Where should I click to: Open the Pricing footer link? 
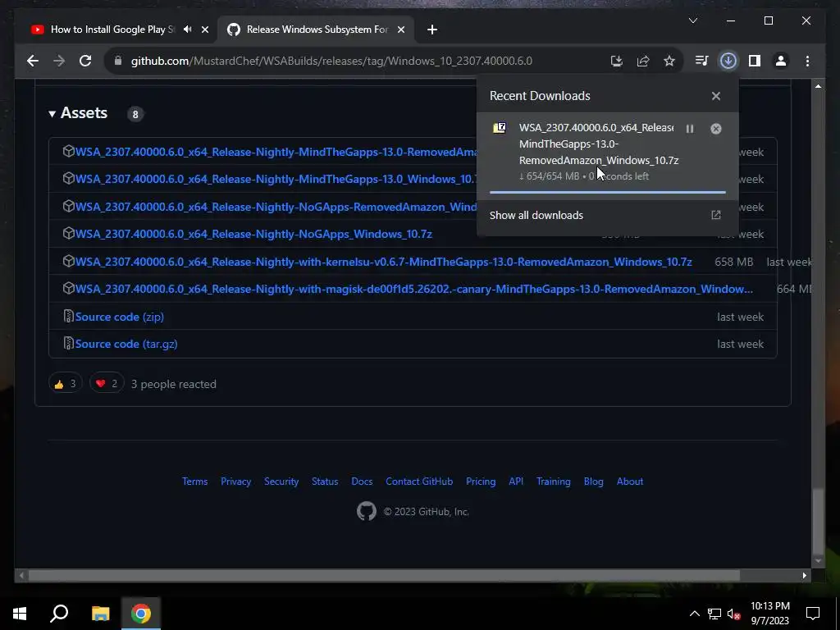(481, 482)
